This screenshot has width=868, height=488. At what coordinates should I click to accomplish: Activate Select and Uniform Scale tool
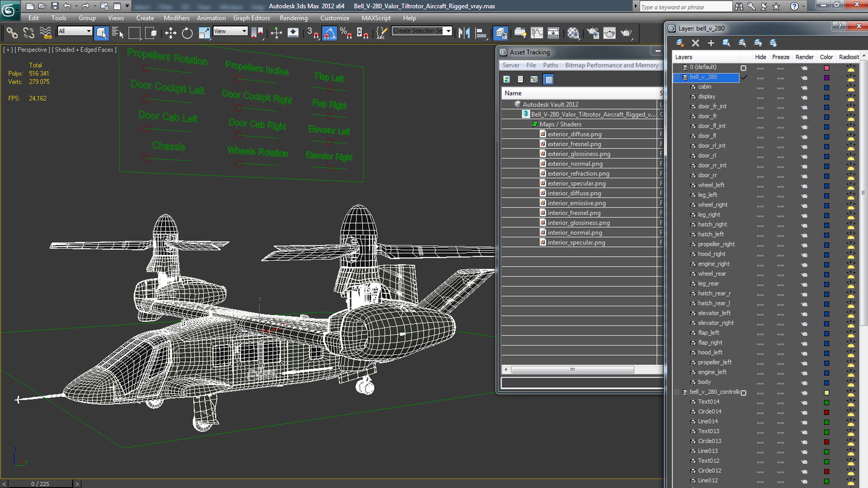(x=204, y=33)
